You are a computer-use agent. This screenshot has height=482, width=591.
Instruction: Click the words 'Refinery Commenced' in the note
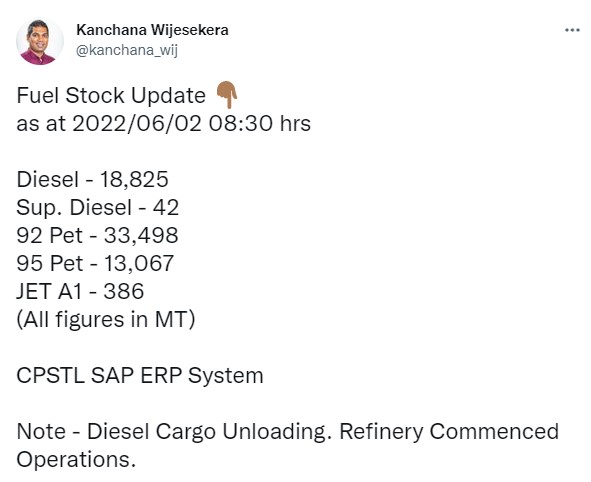[449, 432]
